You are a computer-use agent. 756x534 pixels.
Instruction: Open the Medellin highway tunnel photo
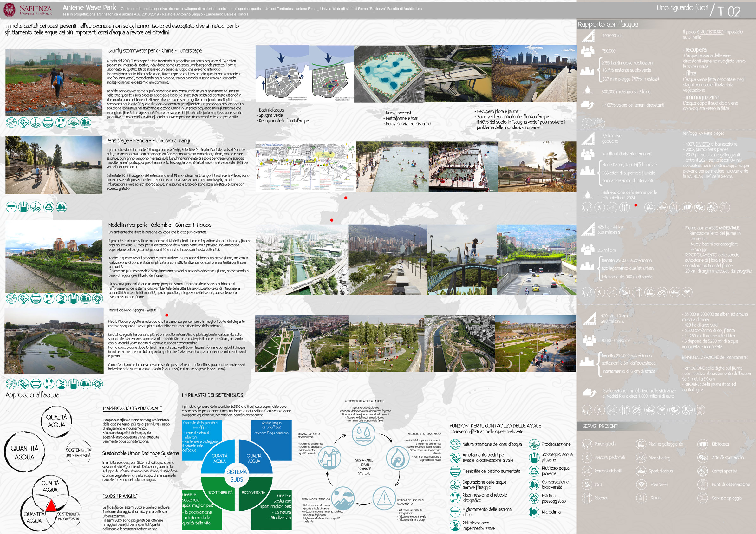point(536,259)
